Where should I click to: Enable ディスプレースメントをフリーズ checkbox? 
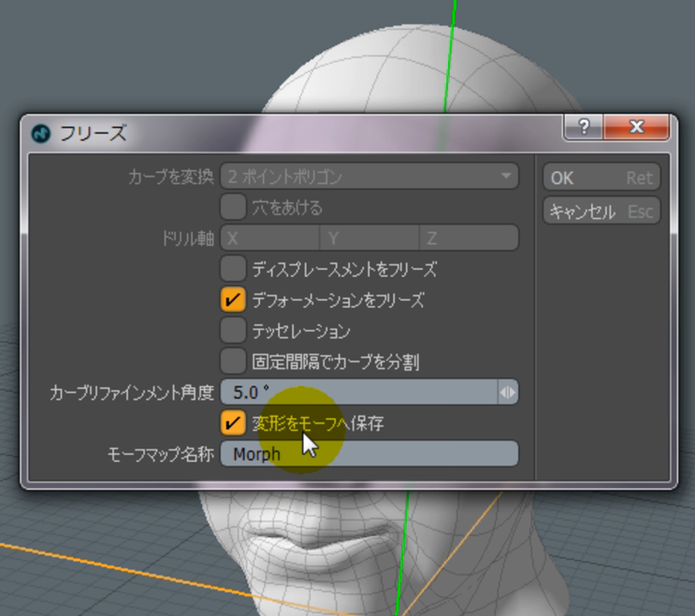(x=233, y=269)
